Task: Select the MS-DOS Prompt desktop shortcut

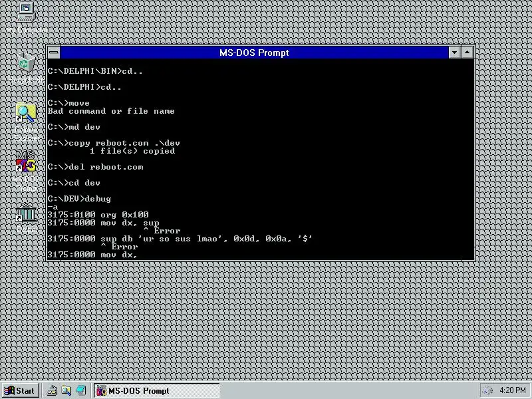Action: coord(26,171)
